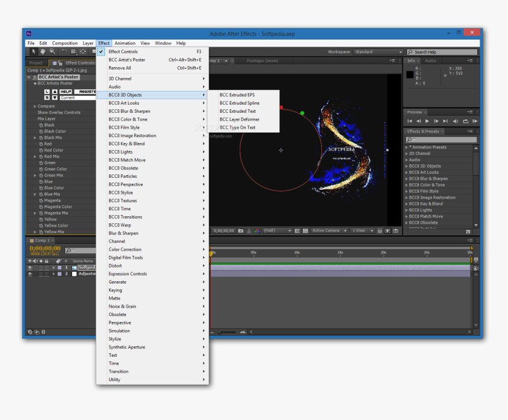Click the region of interest icon
The width and height of the screenshot is (508, 420).
(x=297, y=231)
